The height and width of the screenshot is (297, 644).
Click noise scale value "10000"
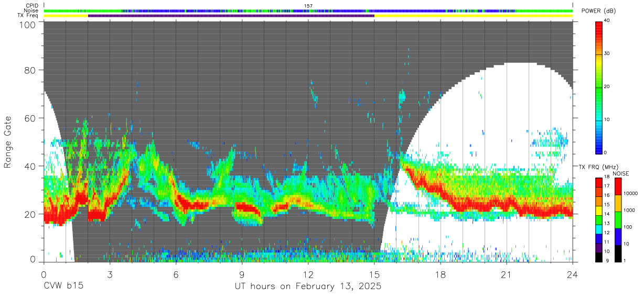(631, 193)
